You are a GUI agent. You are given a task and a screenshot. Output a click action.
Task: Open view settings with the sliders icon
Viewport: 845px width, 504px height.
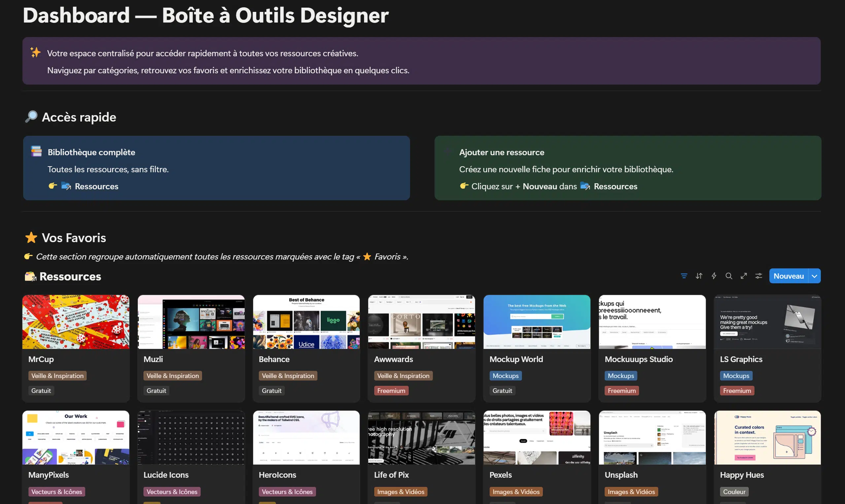(x=759, y=276)
